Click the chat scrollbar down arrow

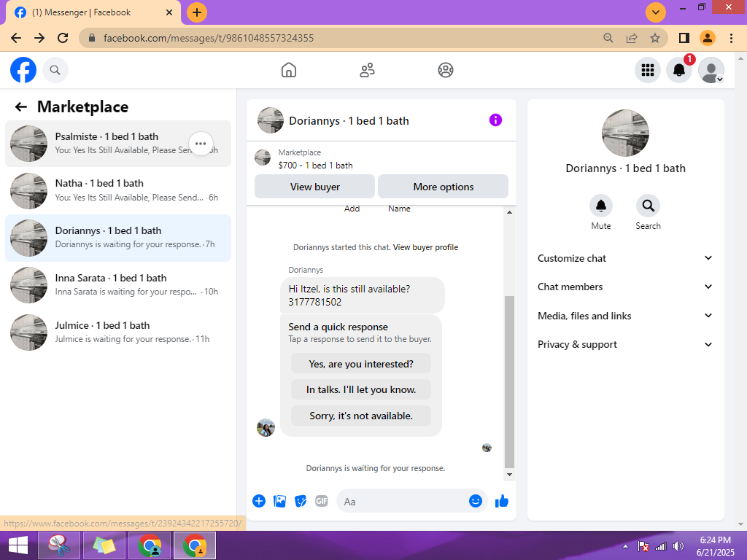click(x=509, y=474)
